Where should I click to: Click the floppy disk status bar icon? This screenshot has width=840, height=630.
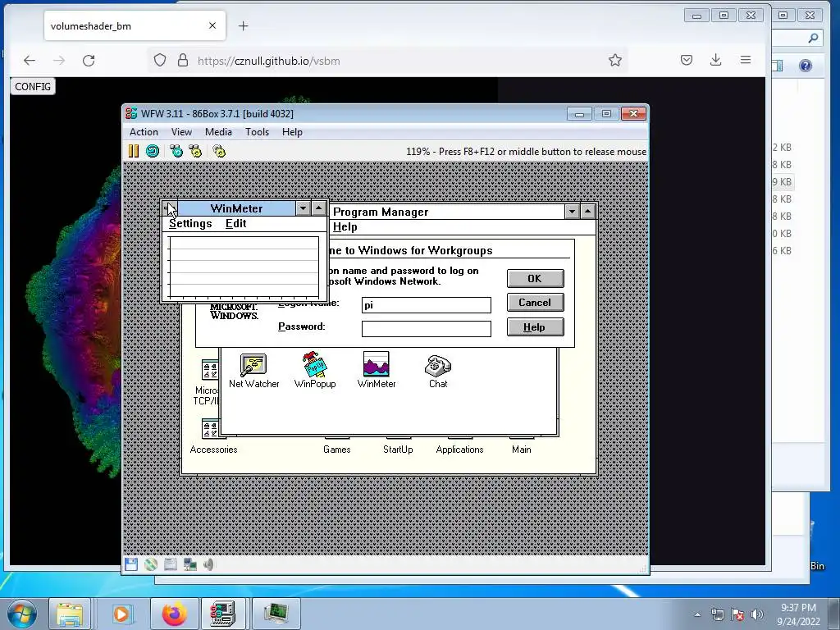[131, 564]
